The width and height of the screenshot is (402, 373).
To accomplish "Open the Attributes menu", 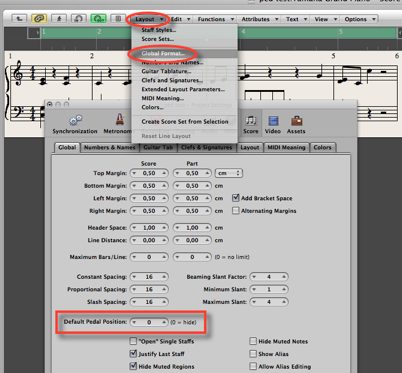I will pyautogui.click(x=260, y=19).
